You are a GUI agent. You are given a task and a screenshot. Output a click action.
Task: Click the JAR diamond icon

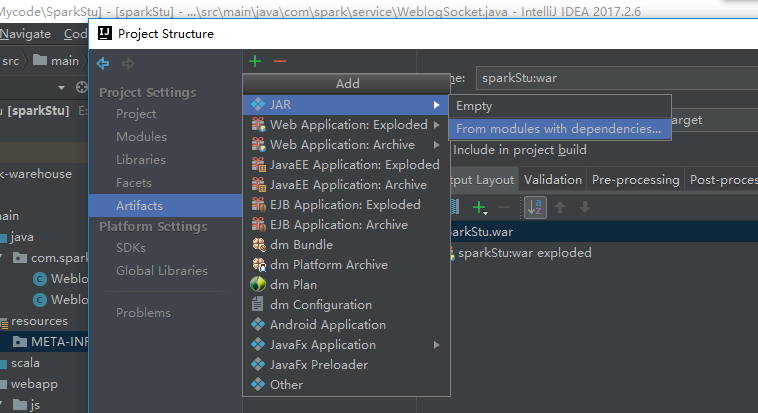coord(258,104)
